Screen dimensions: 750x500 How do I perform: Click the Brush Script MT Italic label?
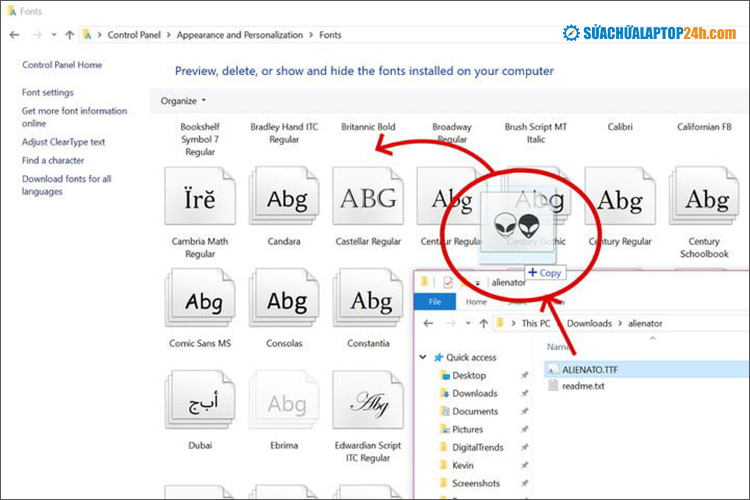pyautogui.click(x=536, y=133)
